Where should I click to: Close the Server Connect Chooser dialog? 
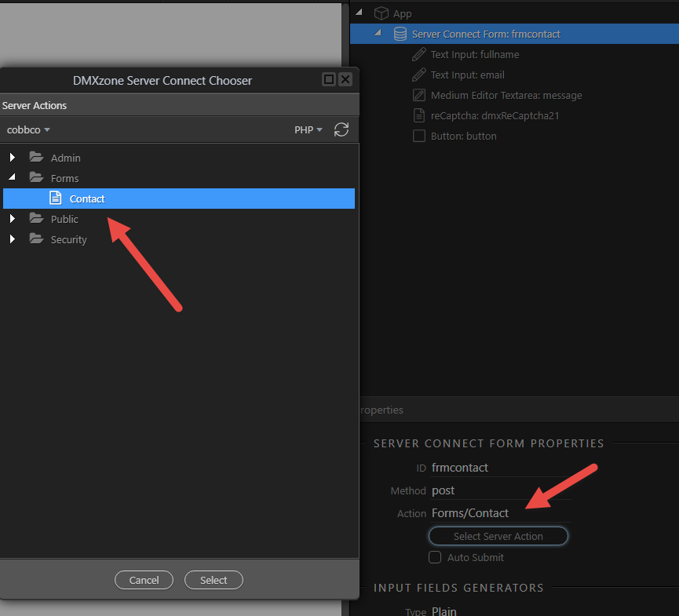[345, 79]
